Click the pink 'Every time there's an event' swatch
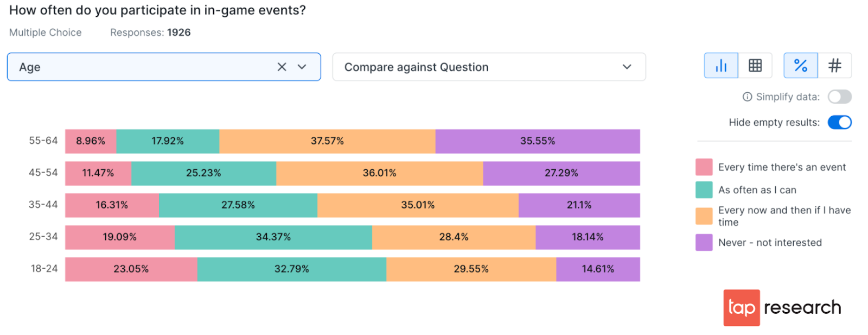 point(704,167)
